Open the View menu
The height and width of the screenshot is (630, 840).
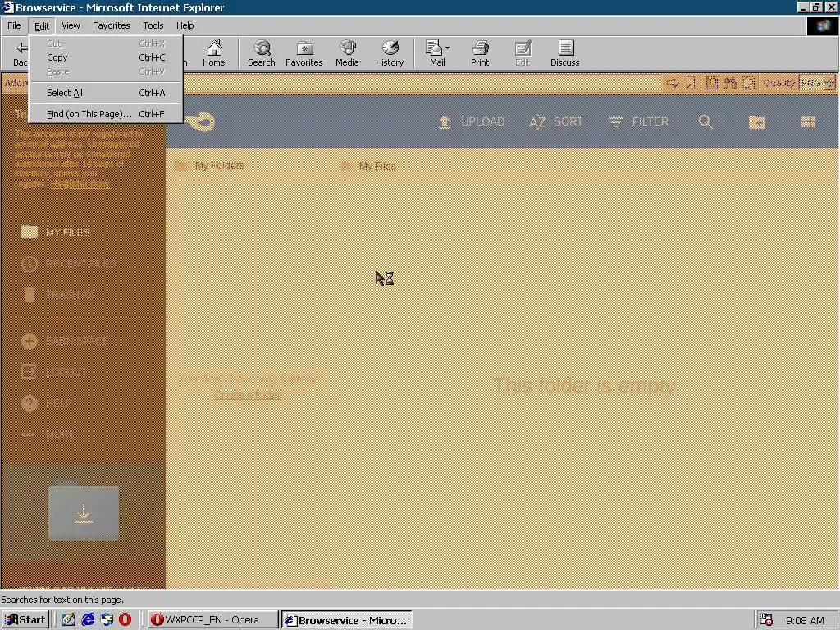pyautogui.click(x=71, y=25)
